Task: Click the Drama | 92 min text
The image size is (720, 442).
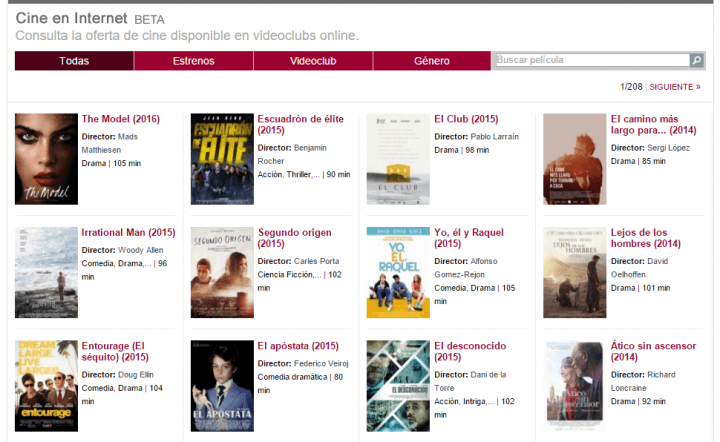Action: [638, 401]
